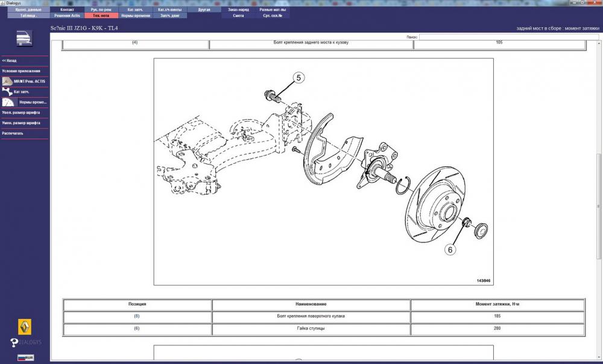
Task: Click the MR/NT ACTIS sidebar icon
Action: tap(7, 81)
